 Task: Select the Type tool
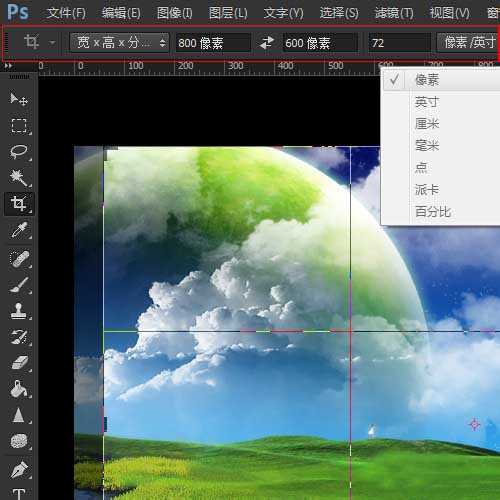(x=18, y=493)
